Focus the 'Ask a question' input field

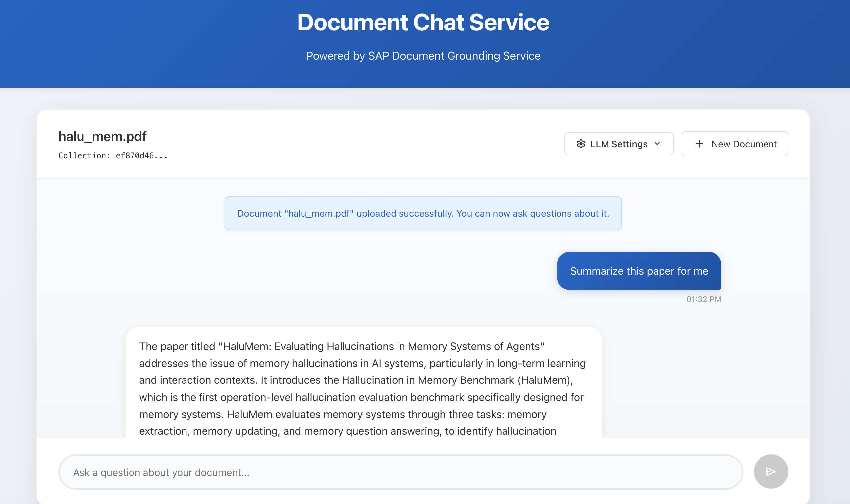400,472
